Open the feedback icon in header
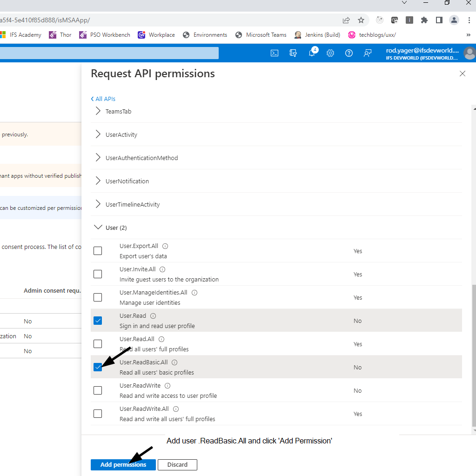 coord(368,53)
